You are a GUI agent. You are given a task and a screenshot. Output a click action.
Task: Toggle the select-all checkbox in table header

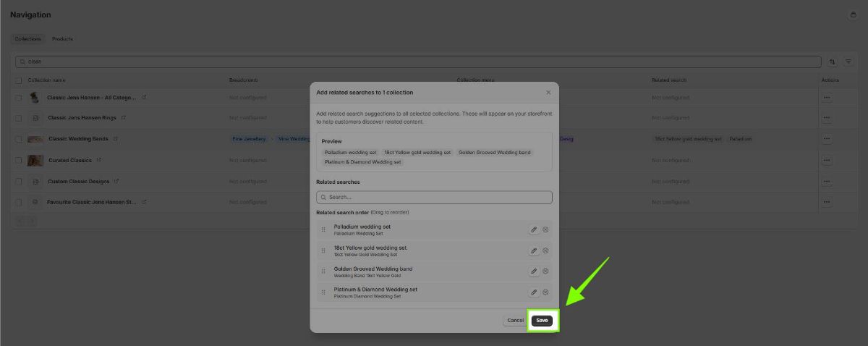(x=19, y=80)
